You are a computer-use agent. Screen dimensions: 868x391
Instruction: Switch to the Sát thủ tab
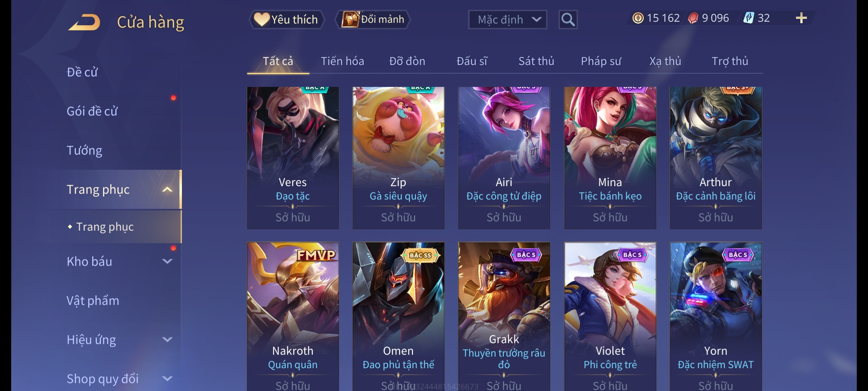coord(536,61)
